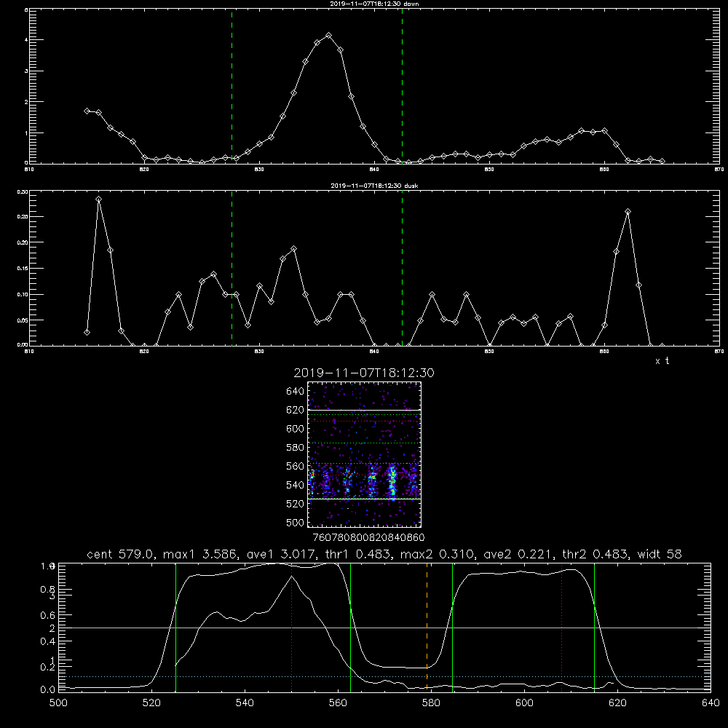The image size is (728, 728).
Task: Click the green vertical line at 615 in bottom plot
Action: [594, 628]
